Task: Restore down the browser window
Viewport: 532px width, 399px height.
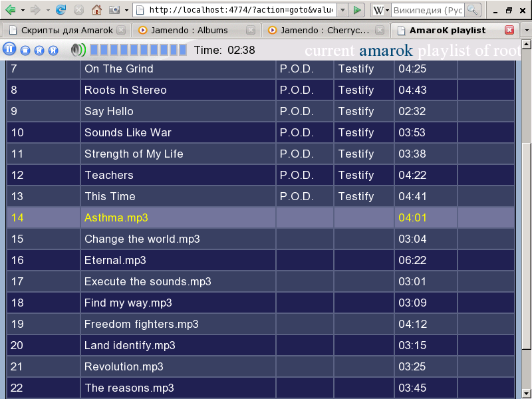Action: 509,11
